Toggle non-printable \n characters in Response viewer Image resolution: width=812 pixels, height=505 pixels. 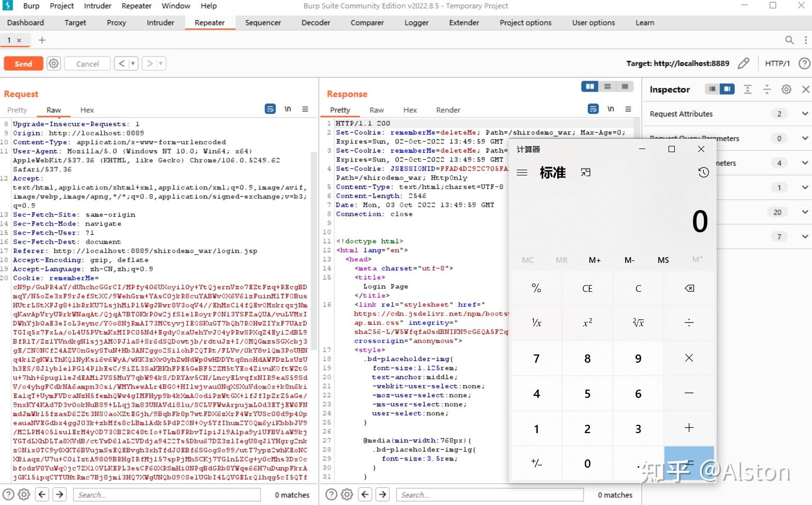tap(611, 109)
